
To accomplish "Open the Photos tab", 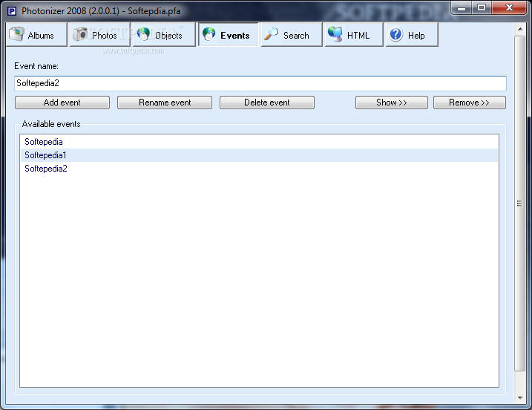I will pyautogui.click(x=99, y=34).
